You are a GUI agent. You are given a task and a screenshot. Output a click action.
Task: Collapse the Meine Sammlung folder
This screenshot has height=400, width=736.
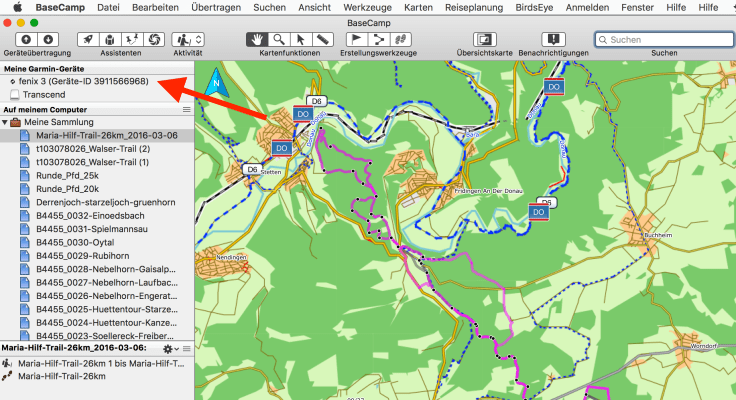coord(5,122)
